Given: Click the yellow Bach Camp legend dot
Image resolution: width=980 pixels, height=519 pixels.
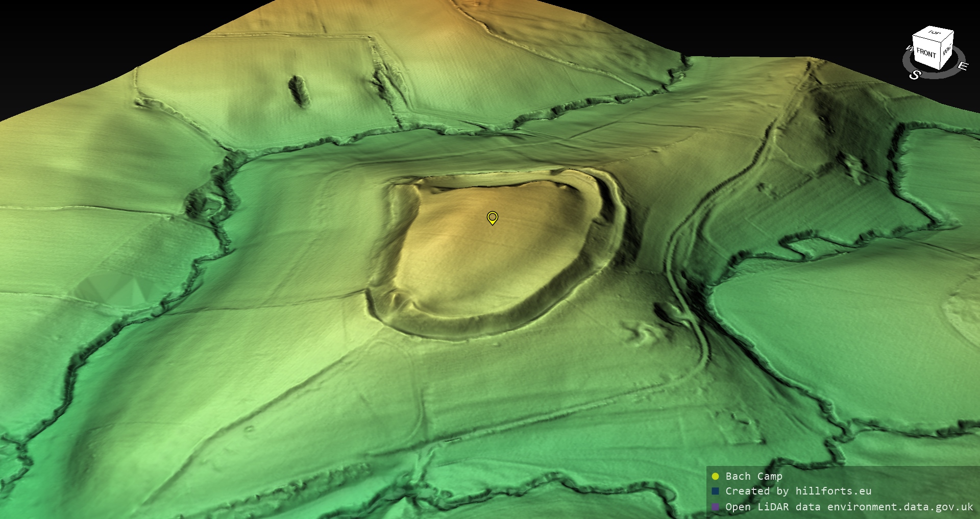Looking at the screenshot, I should 715,476.
